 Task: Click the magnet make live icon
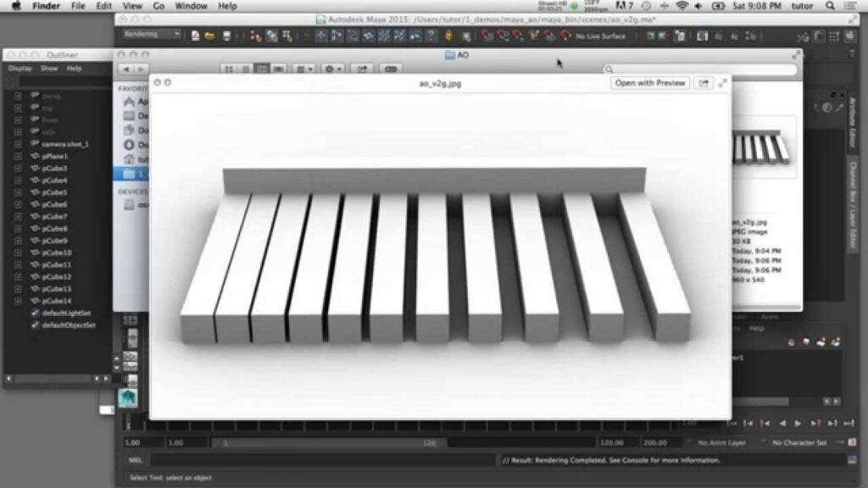566,36
